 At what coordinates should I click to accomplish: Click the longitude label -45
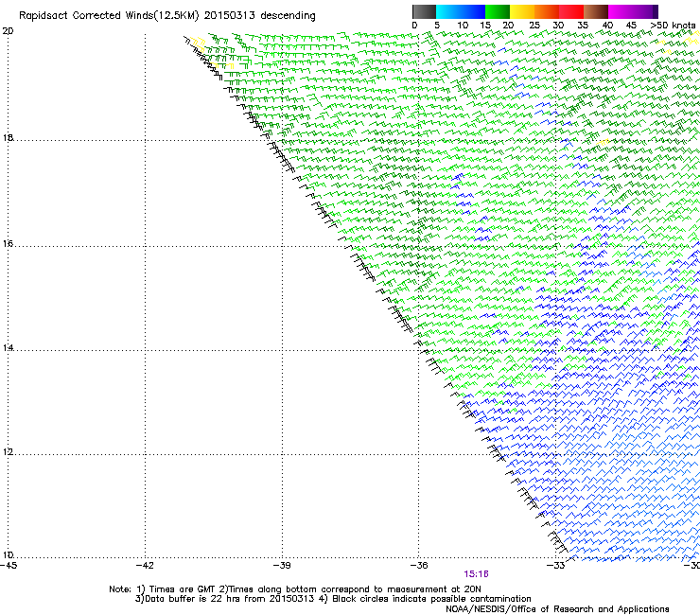(9, 566)
